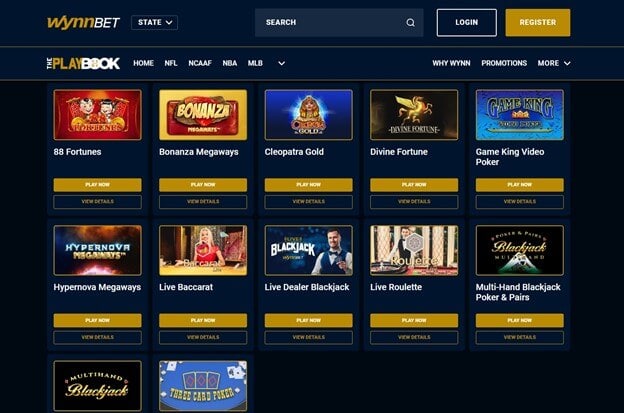This screenshot has width=624, height=413.
Task: Click the Register button
Action: [538, 23]
